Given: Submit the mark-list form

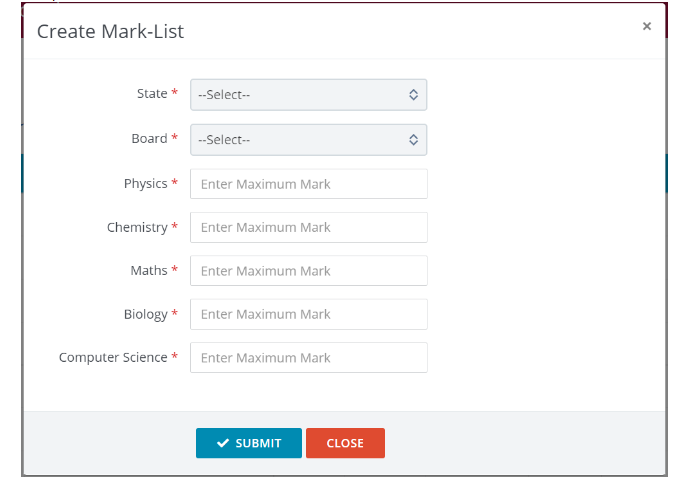Looking at the screenshot, I should point(249,443).
